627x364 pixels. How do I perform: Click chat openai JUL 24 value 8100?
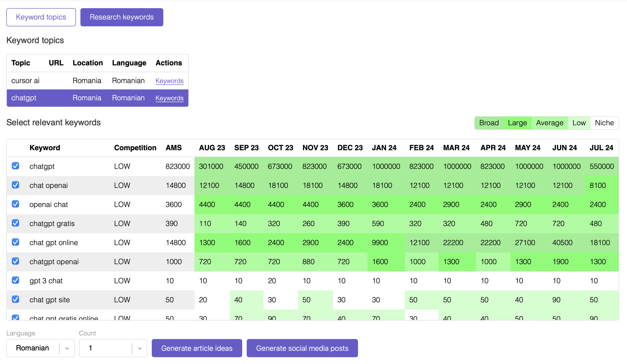click(598, 185)
